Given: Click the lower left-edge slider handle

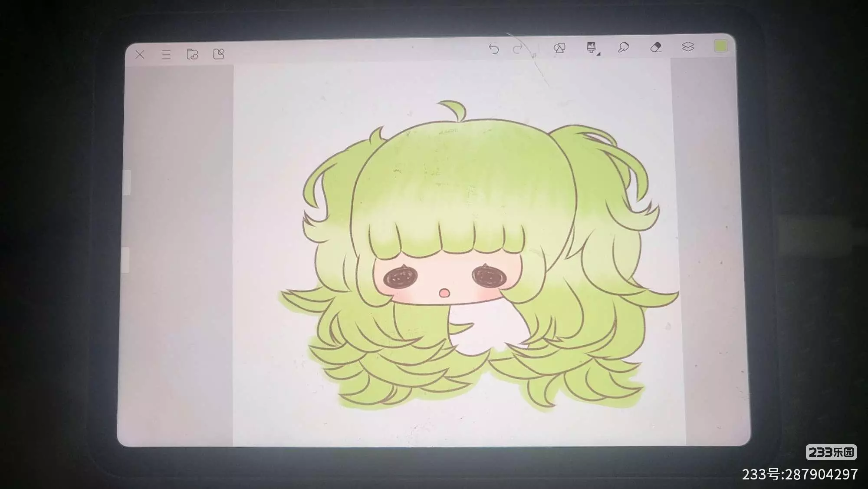Looking at the screenshot, I should 126,260.
